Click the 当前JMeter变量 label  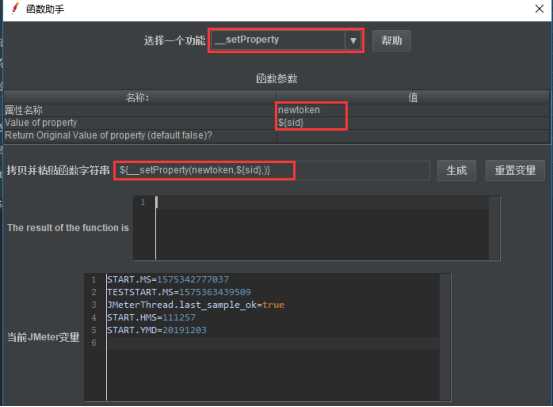click(x=43, y=337)
